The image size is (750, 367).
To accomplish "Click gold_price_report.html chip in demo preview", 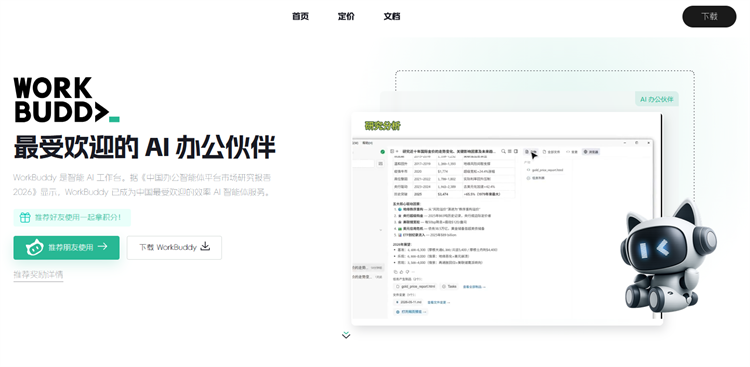I will coord(415,287).
